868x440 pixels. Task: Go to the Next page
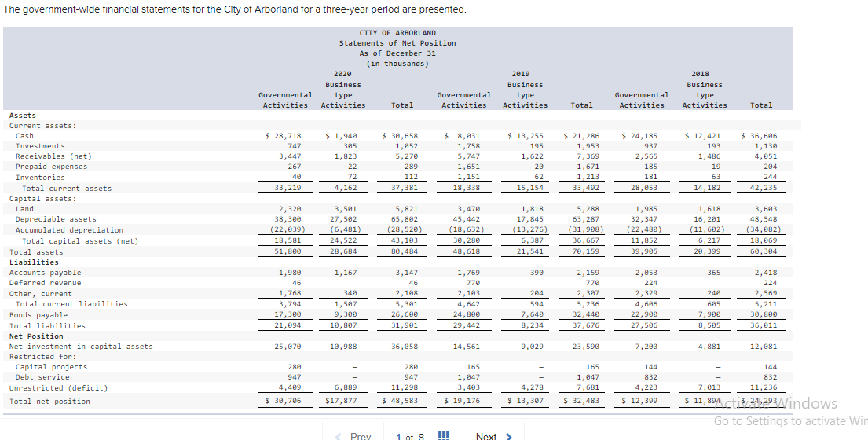(x=494, y=436)
